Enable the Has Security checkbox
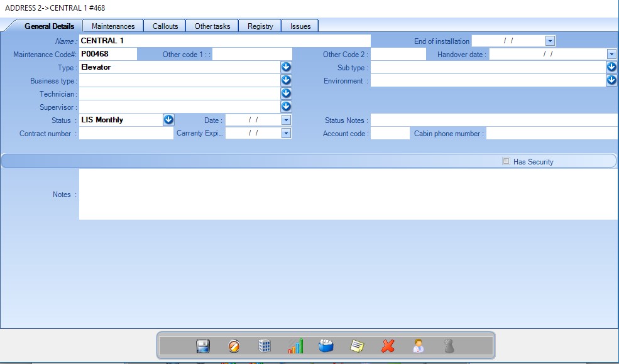The height and width of the screenshot is (364, 619). pyautogui.click(x=507, y=161)
